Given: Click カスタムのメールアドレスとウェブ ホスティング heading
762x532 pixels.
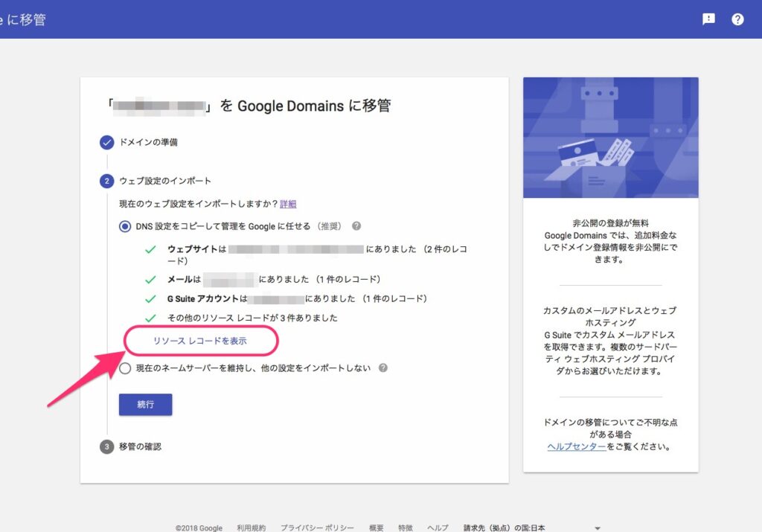Looking at the screenshot, I should [610, 316].
